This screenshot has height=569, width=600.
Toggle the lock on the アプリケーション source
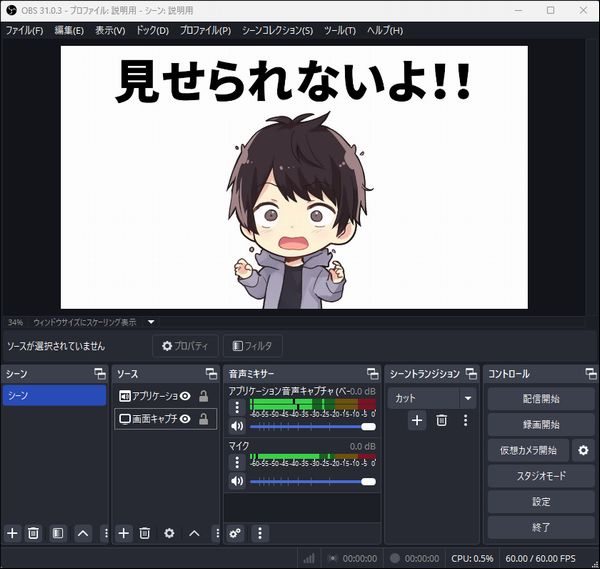[x=204, y=396]
